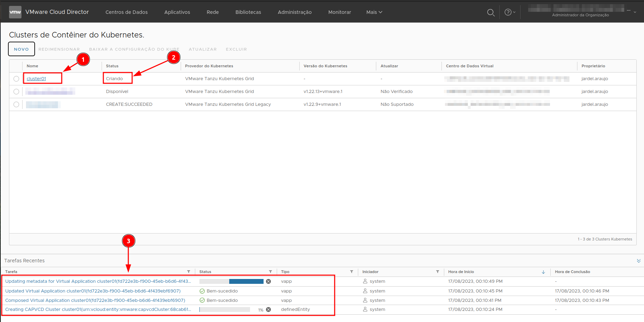Sort by the Nome column header
Viewport: 644px width, 322px height.
click(x=33, y=66)
